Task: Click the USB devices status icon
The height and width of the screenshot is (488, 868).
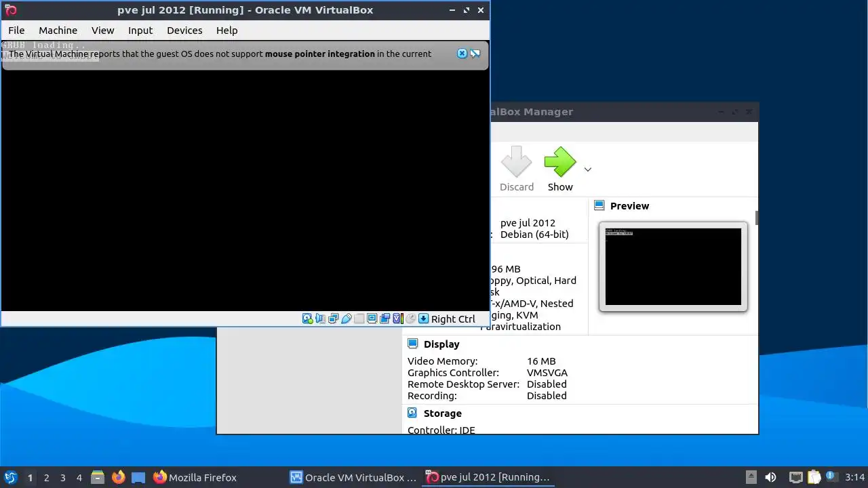Action: tap(346, 319)
